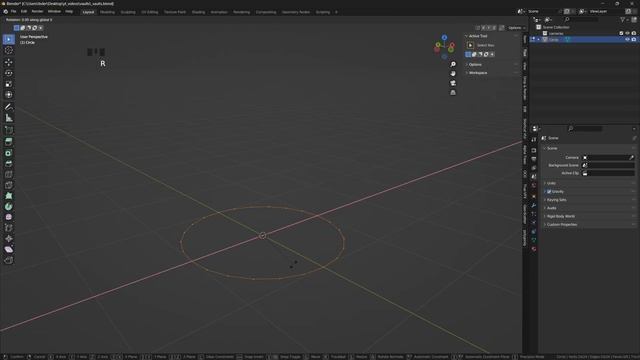Select the Add Cube tool

coord(9,130)
